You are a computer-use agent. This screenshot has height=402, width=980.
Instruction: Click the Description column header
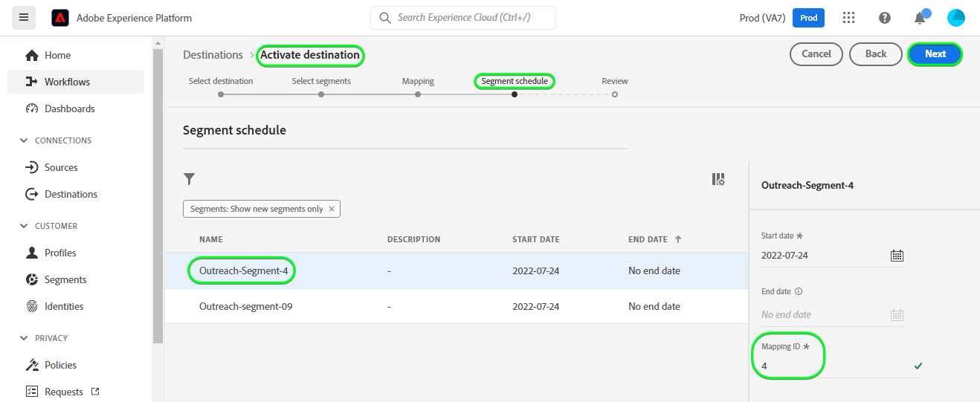[x=414, y=239]
